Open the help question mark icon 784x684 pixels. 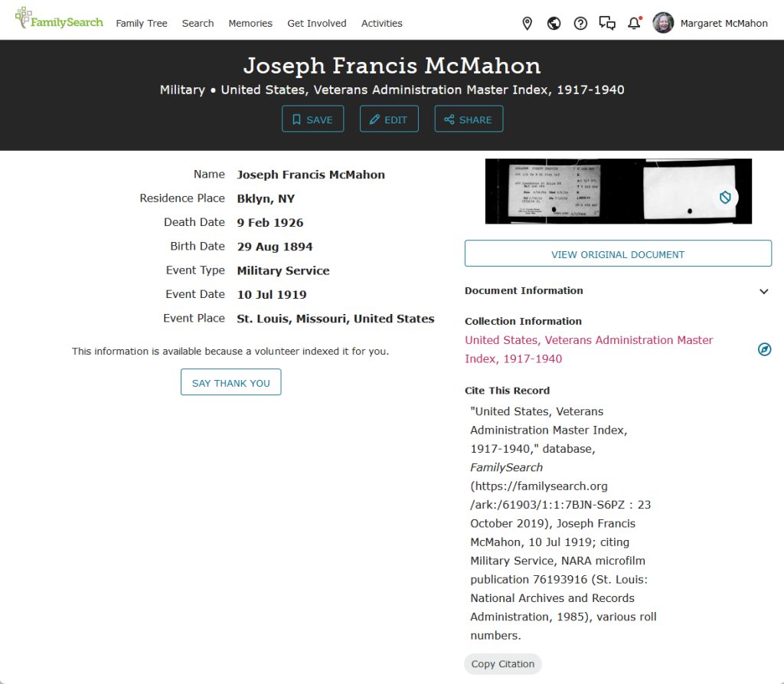click(x=580, y=23)
